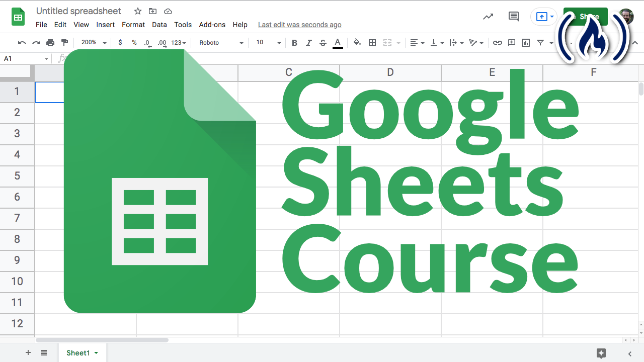Insert a link with the chain icon
The height and width of the screenshot is (362, 644).
(497, 43)
